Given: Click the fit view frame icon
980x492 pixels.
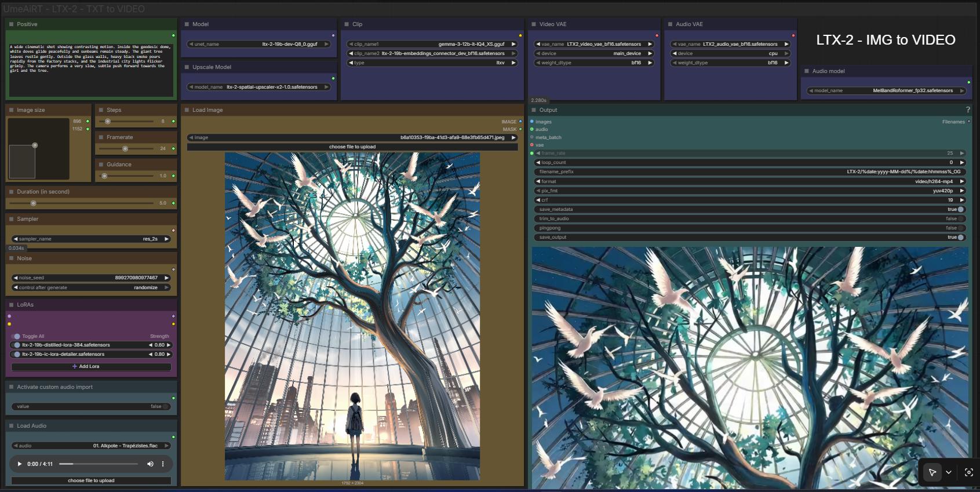Looking at the screenshot, I should coord(968,472).
